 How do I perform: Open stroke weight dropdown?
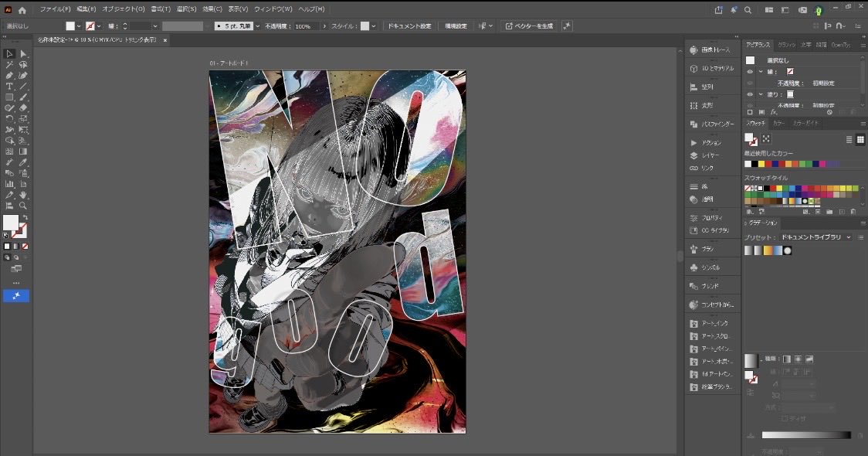pos(155,26)
